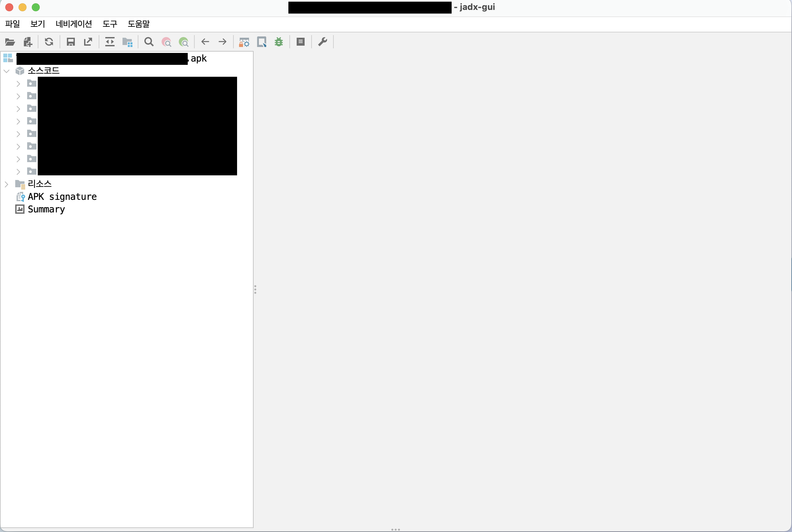Collapse the 소스코드 tree node
The width and height of the screenshot is (792, 532).
tap(6, 71)
